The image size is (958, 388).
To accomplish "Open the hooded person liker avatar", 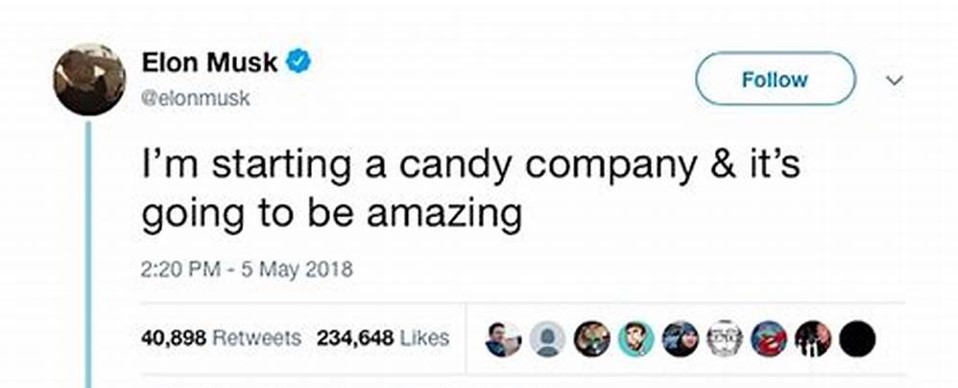I will 680,339.
